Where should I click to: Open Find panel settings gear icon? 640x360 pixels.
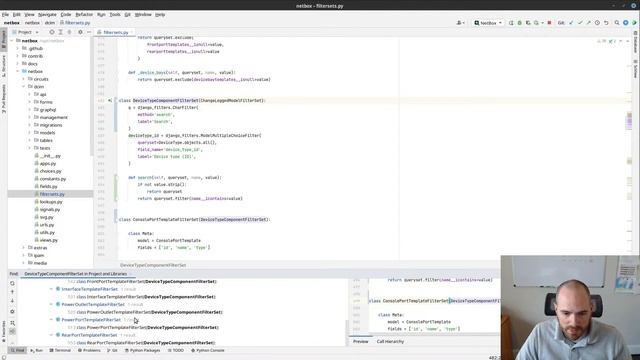pos(12,311)
